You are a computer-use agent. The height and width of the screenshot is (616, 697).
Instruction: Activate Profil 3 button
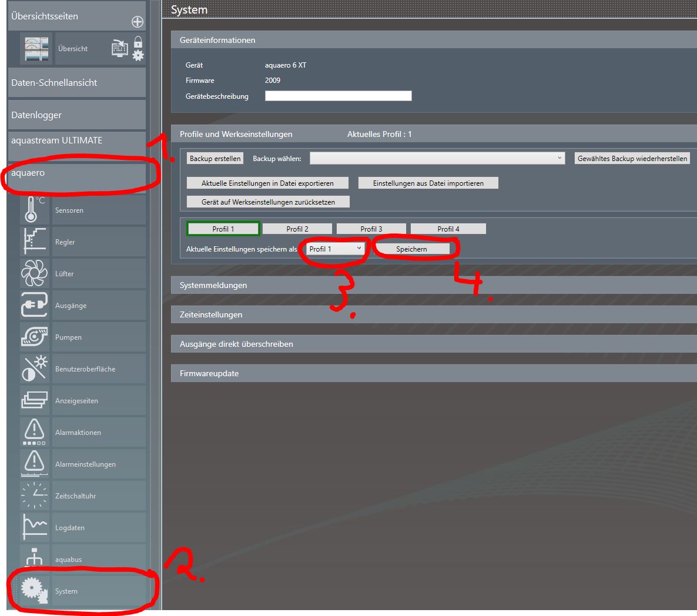(x=371, y=229)
